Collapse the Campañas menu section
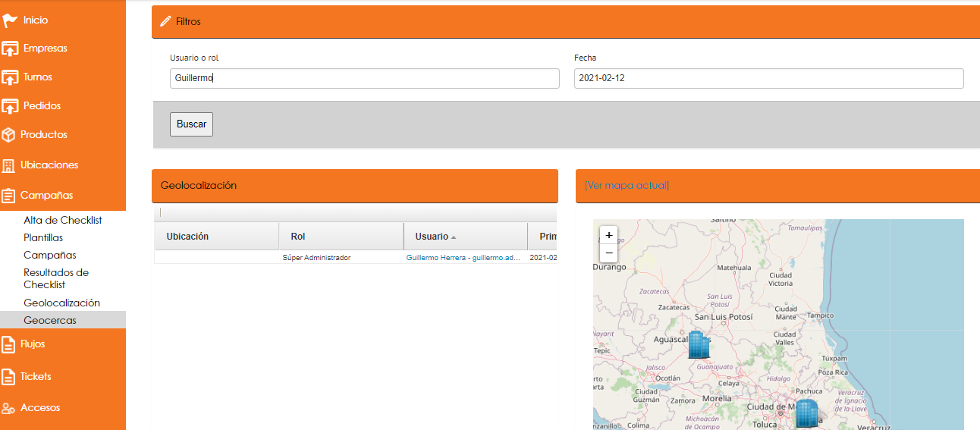The height and width of the screenshot is (430, 980). (47, 196)
